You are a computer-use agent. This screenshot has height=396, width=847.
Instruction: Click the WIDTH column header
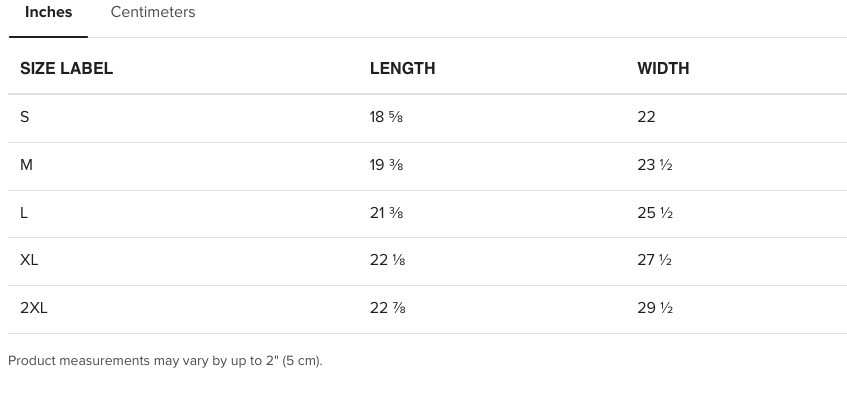point(663,69)
